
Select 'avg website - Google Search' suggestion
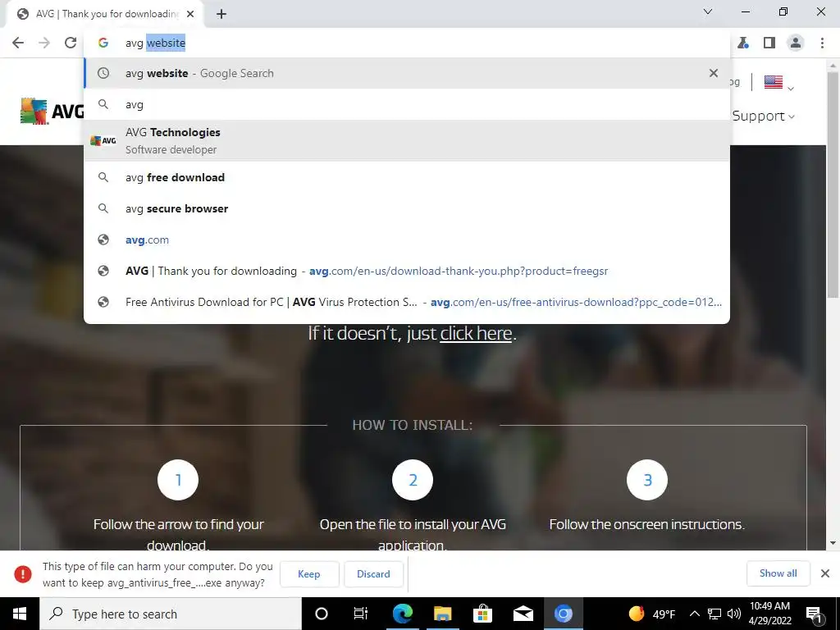point(407,73)
